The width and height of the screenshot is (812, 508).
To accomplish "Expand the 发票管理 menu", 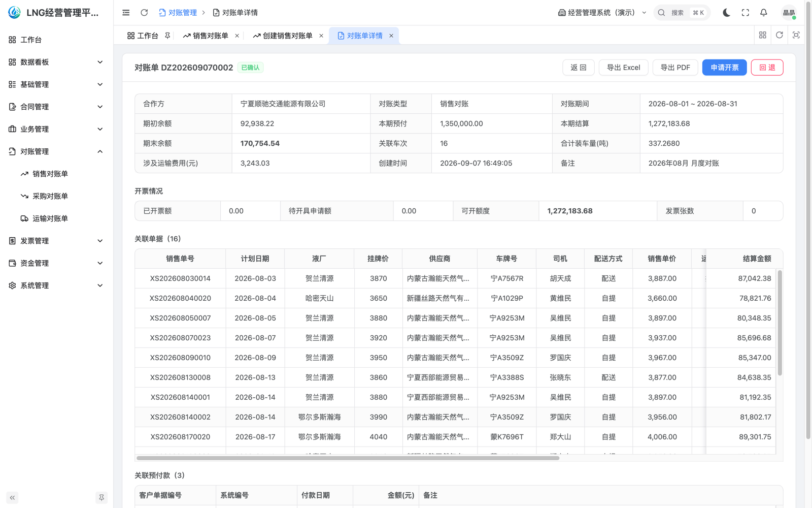I will [x=56, y=241].
